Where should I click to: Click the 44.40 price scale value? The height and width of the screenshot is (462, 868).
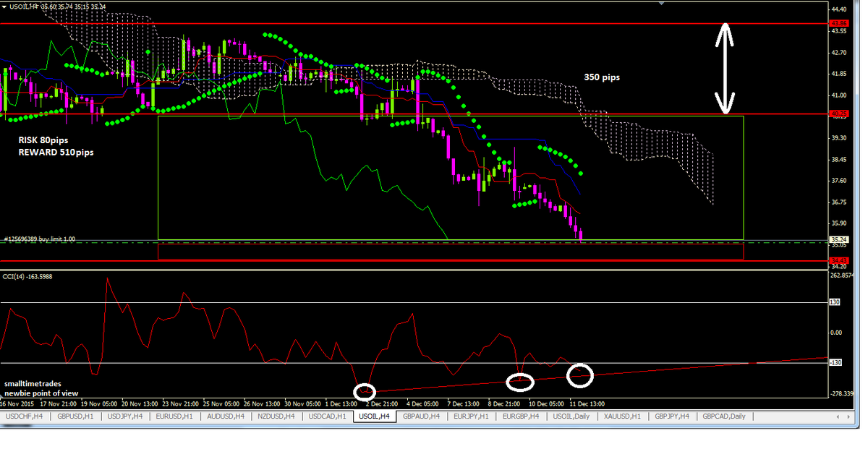pos(839,9)
